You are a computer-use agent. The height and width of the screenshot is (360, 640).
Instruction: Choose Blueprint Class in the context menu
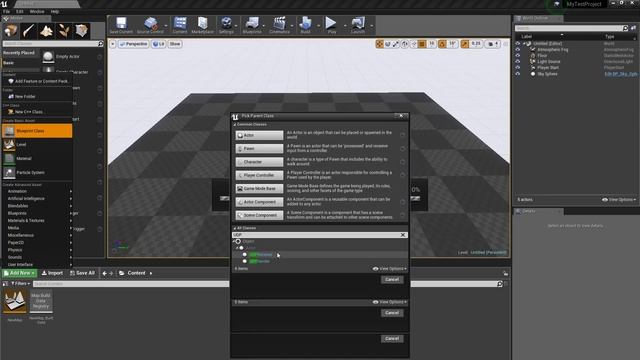(37, 131)
